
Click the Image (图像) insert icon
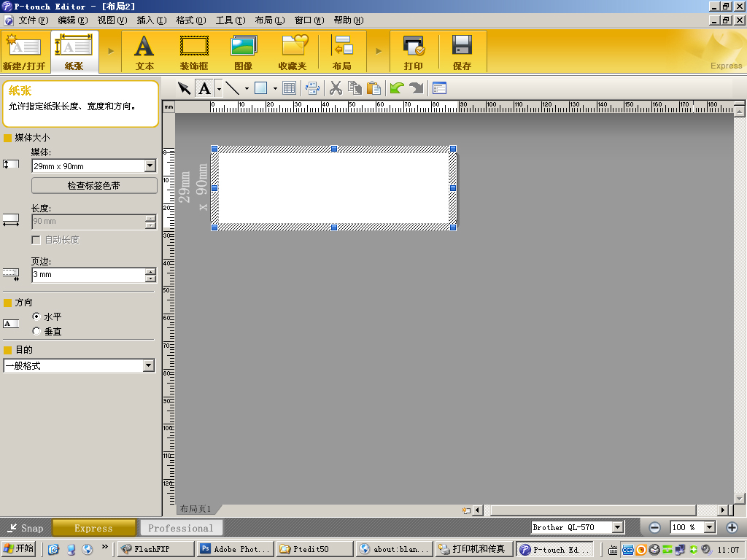click(x=243, y=47)
